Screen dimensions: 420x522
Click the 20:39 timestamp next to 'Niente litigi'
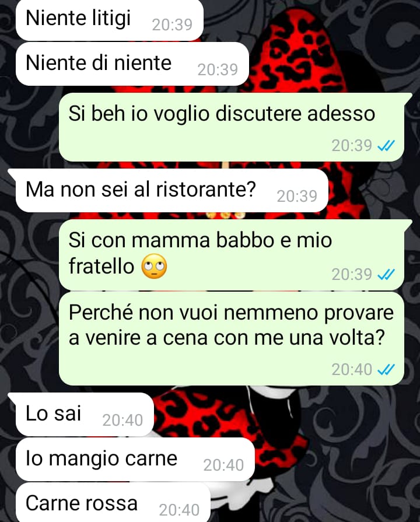click(172, 24)
